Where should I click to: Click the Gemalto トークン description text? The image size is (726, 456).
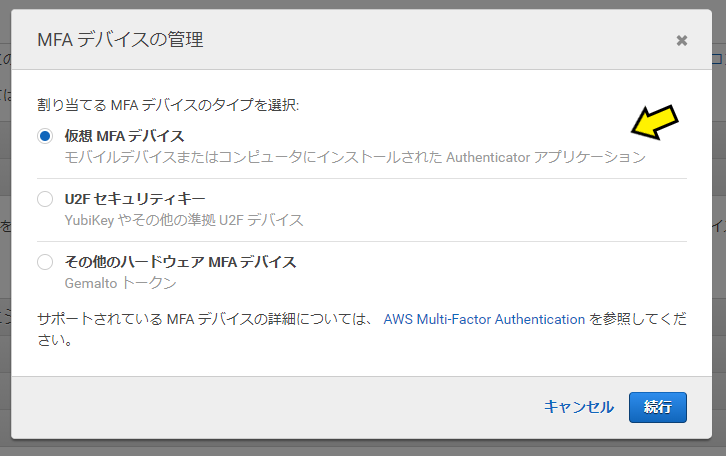[120, 283]
